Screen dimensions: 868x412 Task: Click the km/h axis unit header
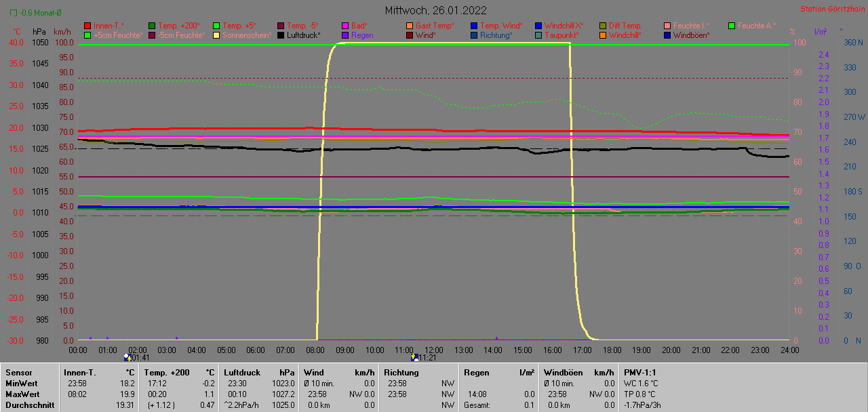click(62, 32)
